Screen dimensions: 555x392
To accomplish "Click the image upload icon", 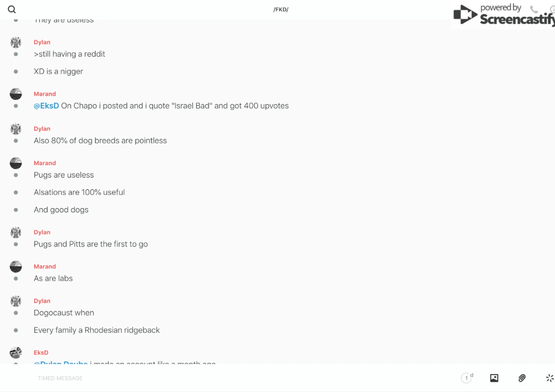I will click(x=494, y=378).
